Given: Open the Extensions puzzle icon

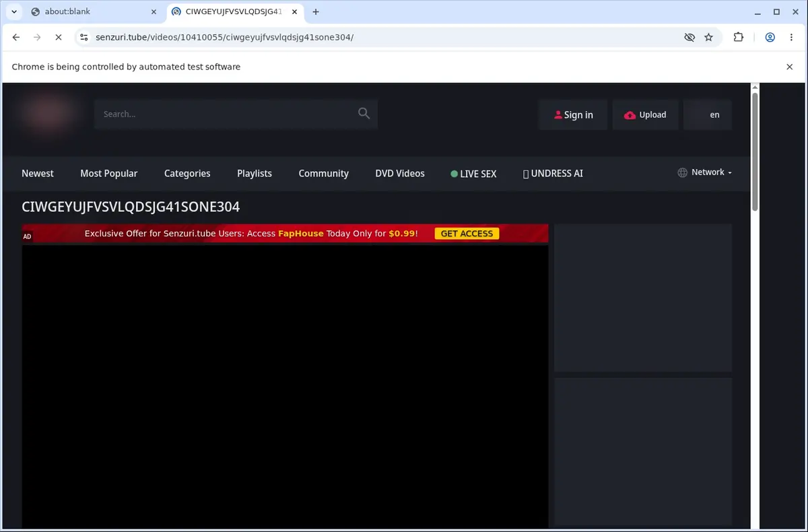Looking at the screenshot, I should coord(739,38).
